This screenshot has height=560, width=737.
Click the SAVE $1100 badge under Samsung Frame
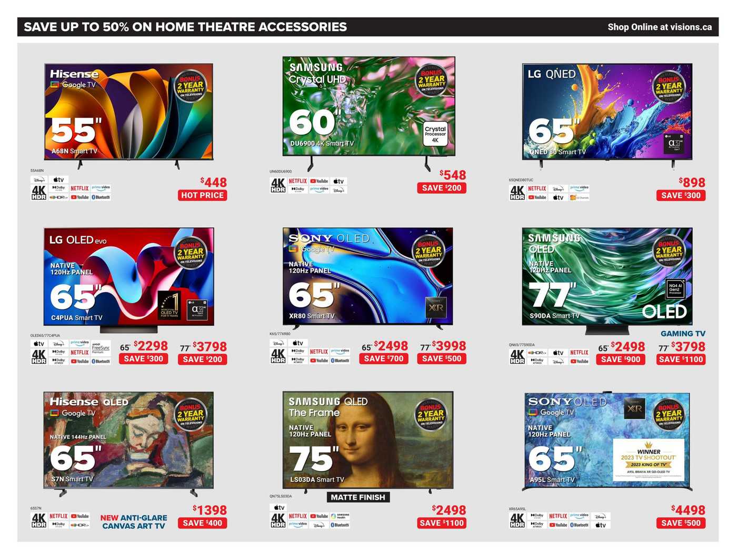point(442,523)
